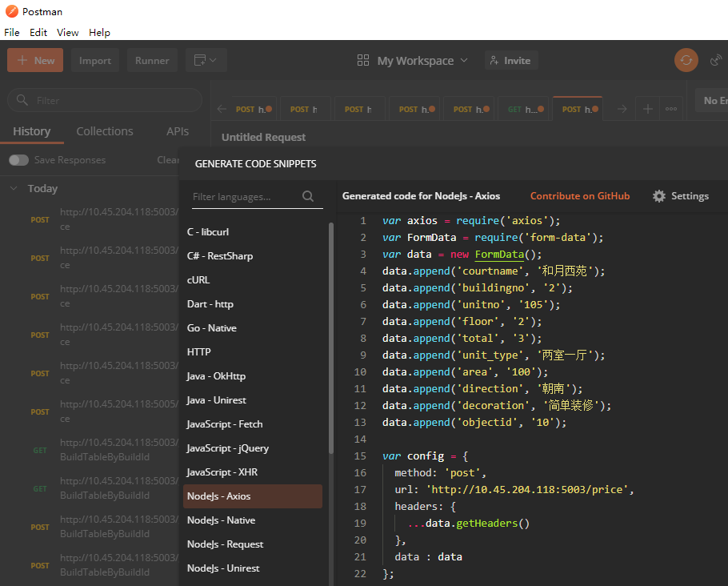Click the Import button
This screenshot has height=586, width=728.
(x=95, y=60)
